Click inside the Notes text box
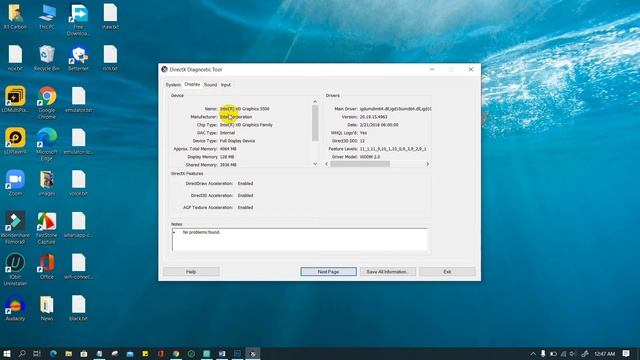 (300, 240)
